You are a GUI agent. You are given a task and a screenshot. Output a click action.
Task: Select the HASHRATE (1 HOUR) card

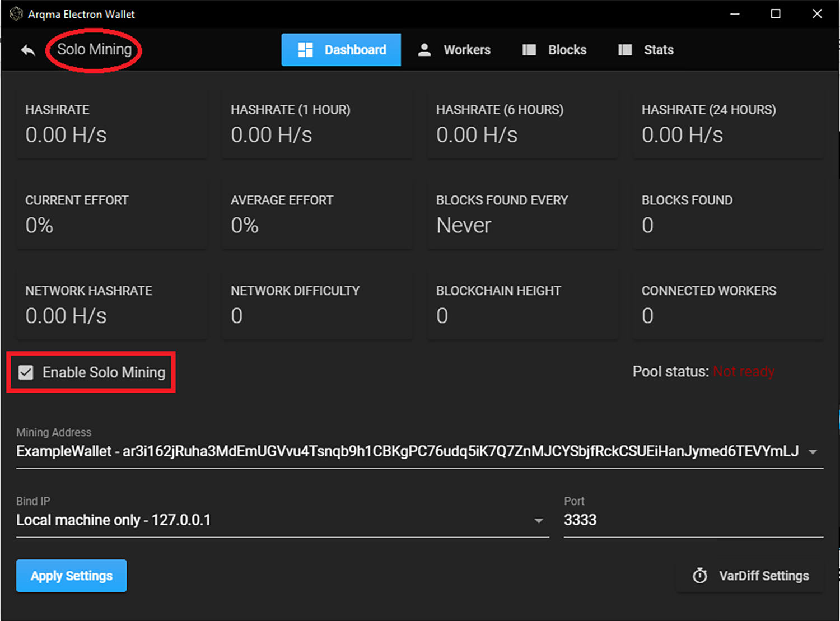point(317,124)
